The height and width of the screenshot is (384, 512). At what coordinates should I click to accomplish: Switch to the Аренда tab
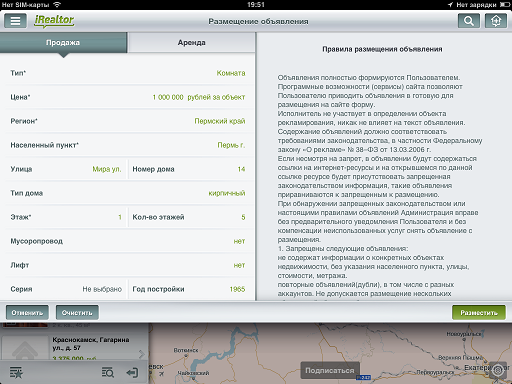point(191,42)
